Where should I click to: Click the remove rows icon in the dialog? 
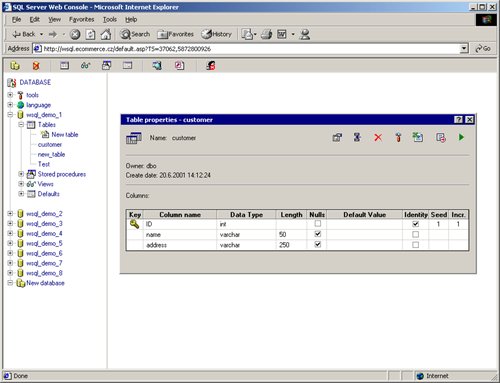(441, 137)
